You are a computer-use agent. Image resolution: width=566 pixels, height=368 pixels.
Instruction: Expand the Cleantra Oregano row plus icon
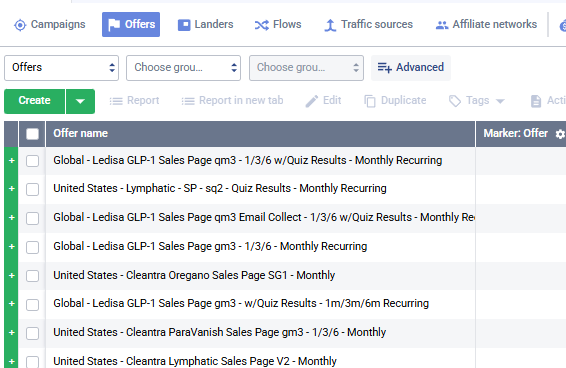pyautogui.click(x=12, y=275)
